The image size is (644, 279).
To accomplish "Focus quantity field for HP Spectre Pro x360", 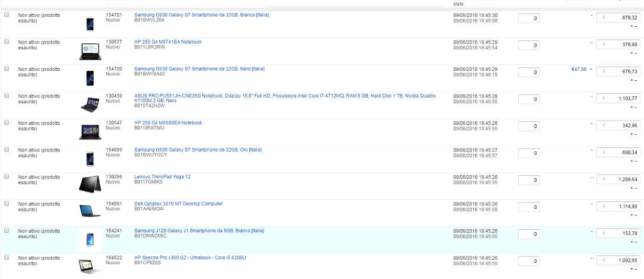I will [x=529, y=261].
